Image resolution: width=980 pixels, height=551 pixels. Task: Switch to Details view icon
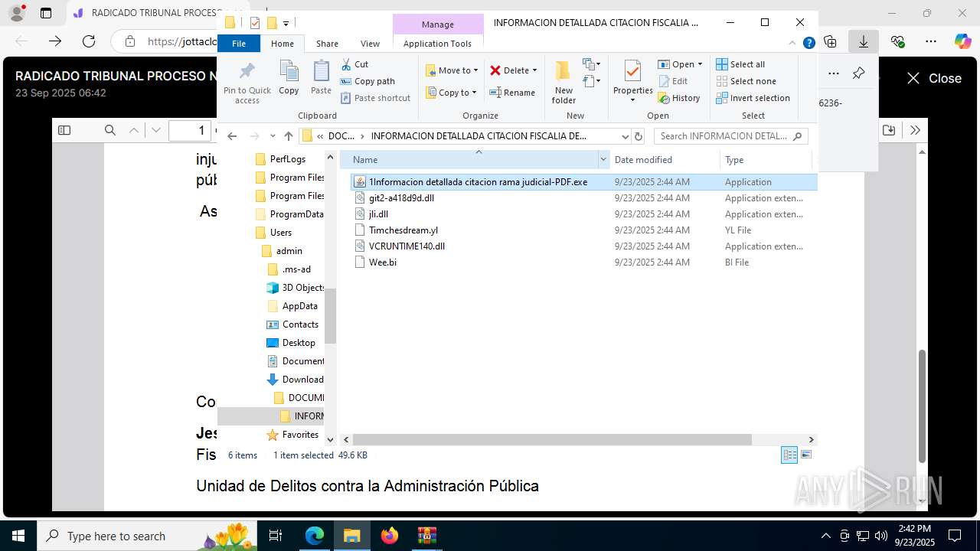coord(789,455)
